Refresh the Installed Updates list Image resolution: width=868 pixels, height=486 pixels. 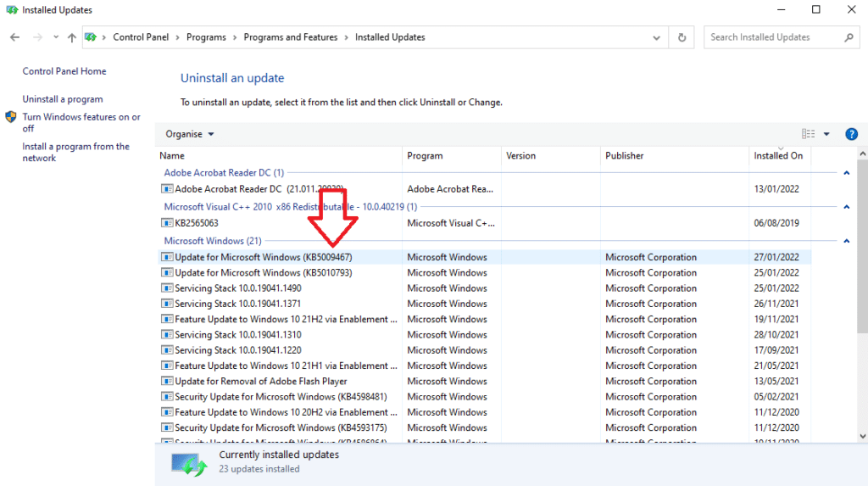682,37
